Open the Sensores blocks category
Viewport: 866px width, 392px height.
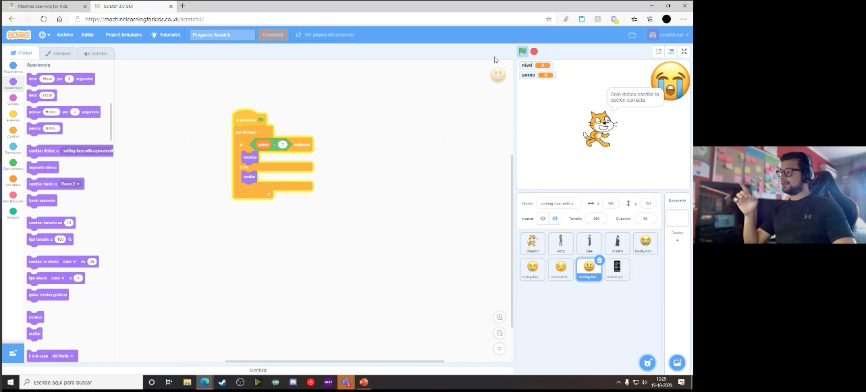13,149
